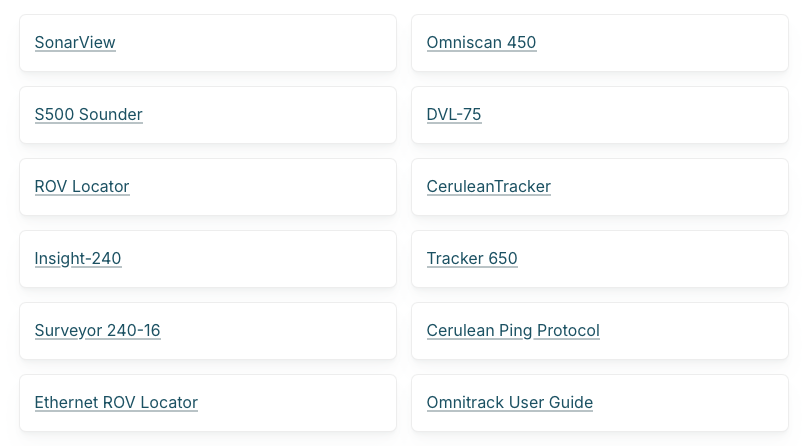The height and width of the screenshot is (446, 810).
Task: Click empty area of CeruleanTracker card
Action: [680, 187]
